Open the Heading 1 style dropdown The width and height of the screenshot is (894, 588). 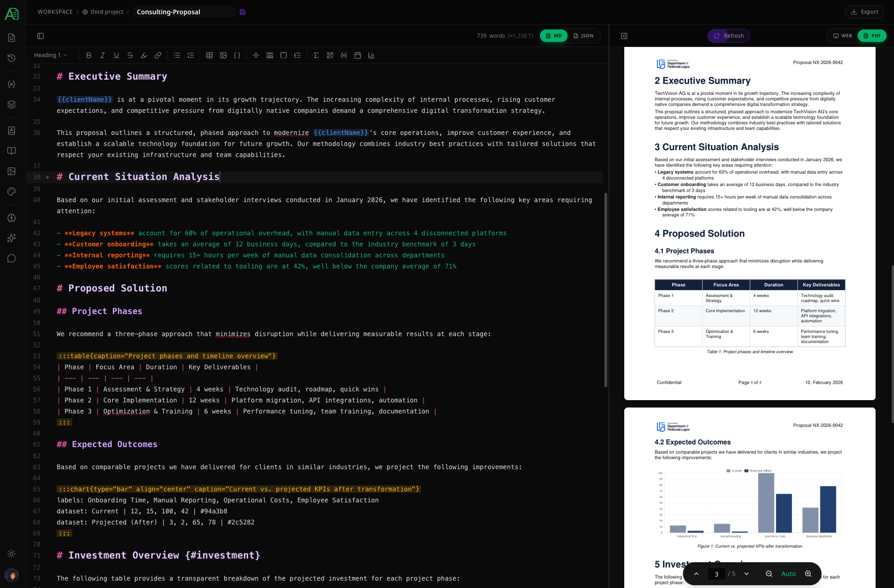pos(50,55)
